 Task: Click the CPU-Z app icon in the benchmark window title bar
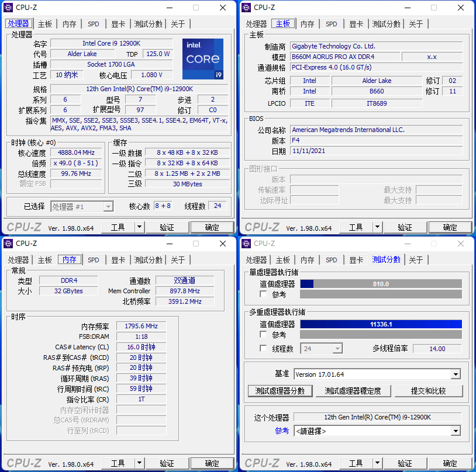pos(246,243)
